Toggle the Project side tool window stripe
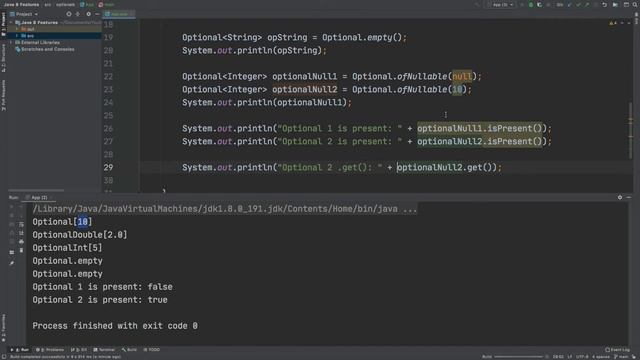 click(x=3, y=24)
